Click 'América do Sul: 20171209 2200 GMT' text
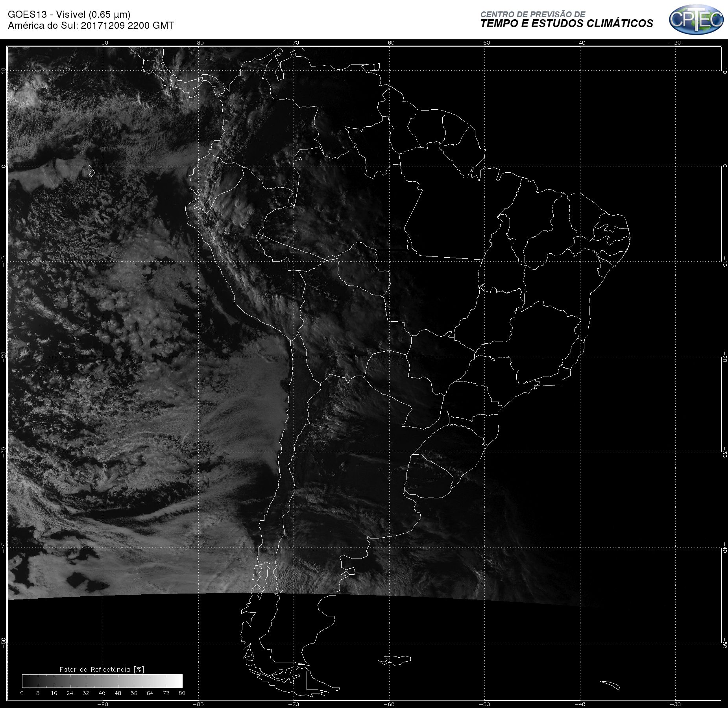The width and height of the screenshot is (728, 708). pyautogui.click(x=91, y=26)
